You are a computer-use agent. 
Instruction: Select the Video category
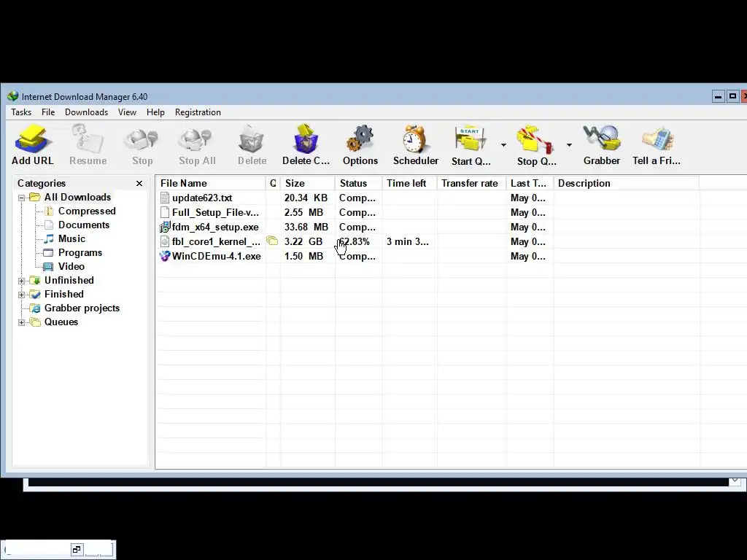point(71,266)
